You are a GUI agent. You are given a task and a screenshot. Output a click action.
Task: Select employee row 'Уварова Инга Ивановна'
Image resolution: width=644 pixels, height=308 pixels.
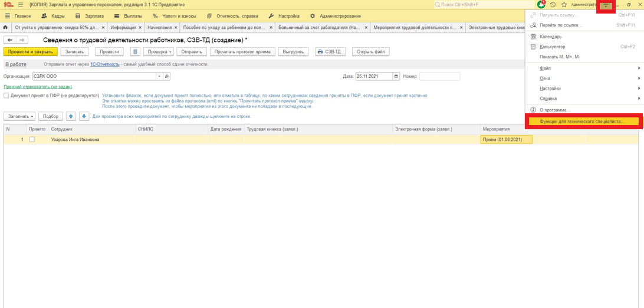321,140
